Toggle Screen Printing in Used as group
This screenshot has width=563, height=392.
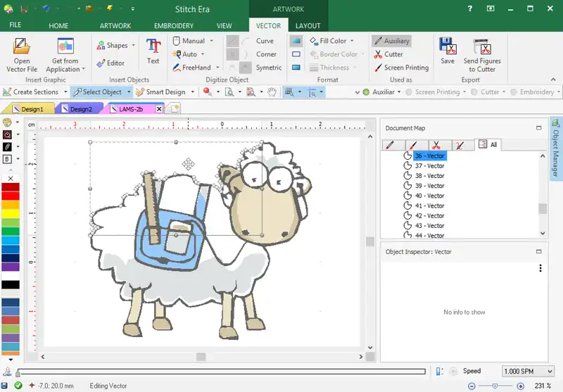tap(400, 68)
